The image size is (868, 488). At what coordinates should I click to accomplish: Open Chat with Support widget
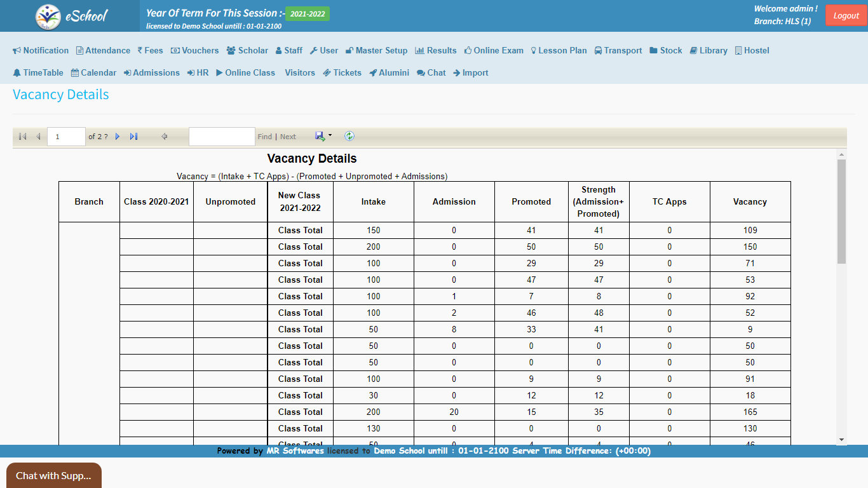pos(53,475)
